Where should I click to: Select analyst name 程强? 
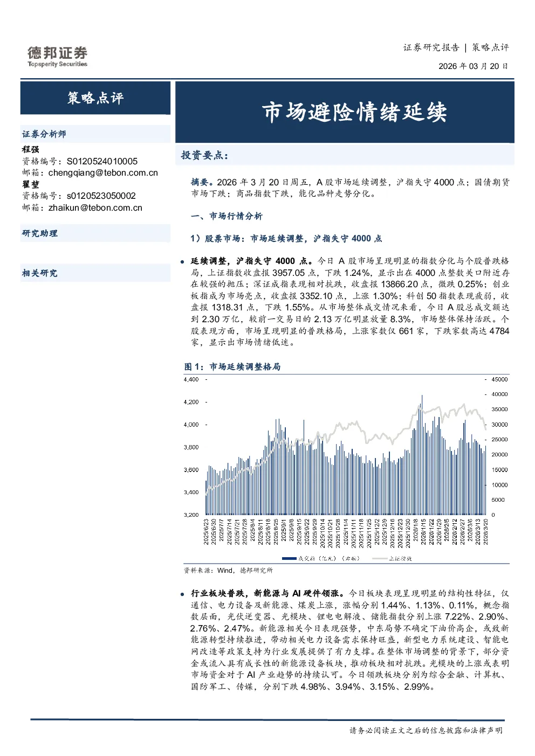[31, 149]
